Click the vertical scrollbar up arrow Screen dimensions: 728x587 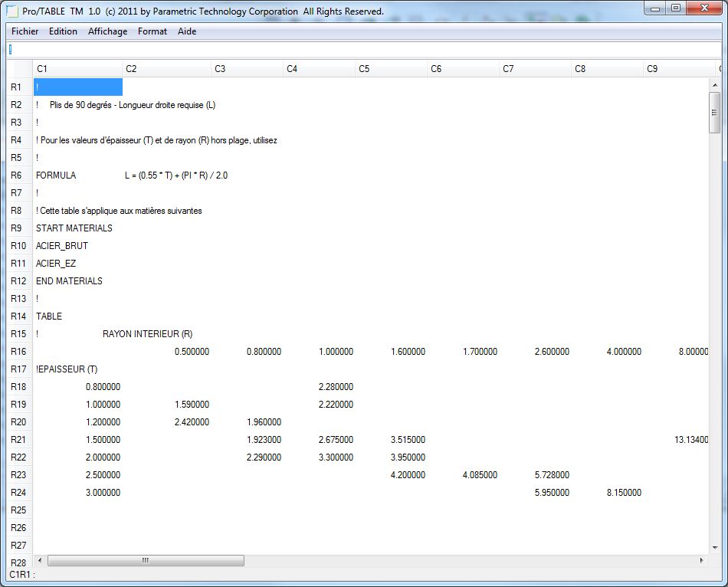pos(714,85)
